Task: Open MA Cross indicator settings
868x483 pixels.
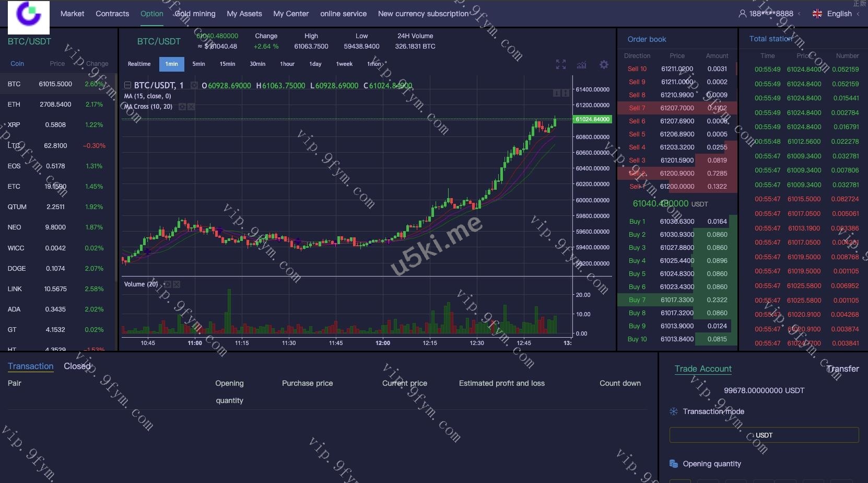Action: (x=182, y=107)
